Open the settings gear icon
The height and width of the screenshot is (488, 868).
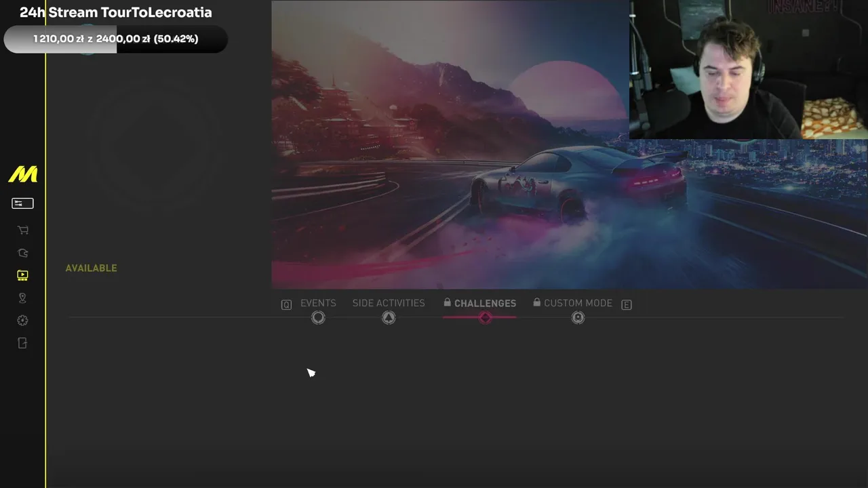coord(22,321)
